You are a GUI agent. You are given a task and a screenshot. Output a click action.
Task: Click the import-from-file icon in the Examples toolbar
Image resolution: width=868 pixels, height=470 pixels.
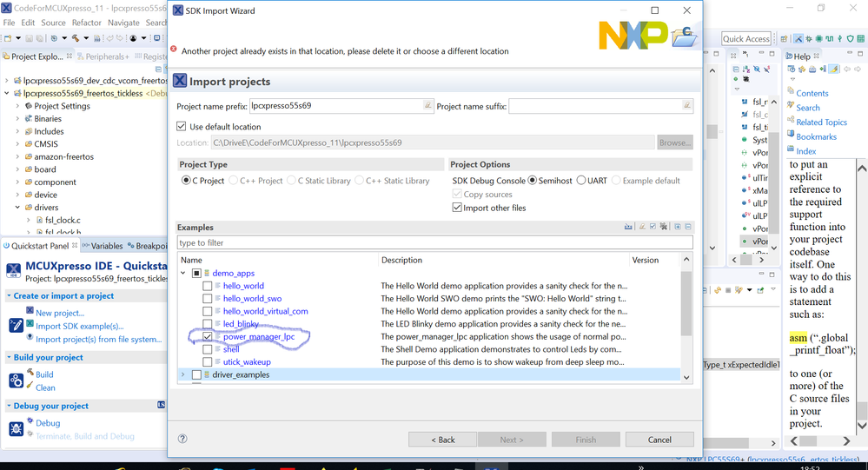[x=628, y=227]
